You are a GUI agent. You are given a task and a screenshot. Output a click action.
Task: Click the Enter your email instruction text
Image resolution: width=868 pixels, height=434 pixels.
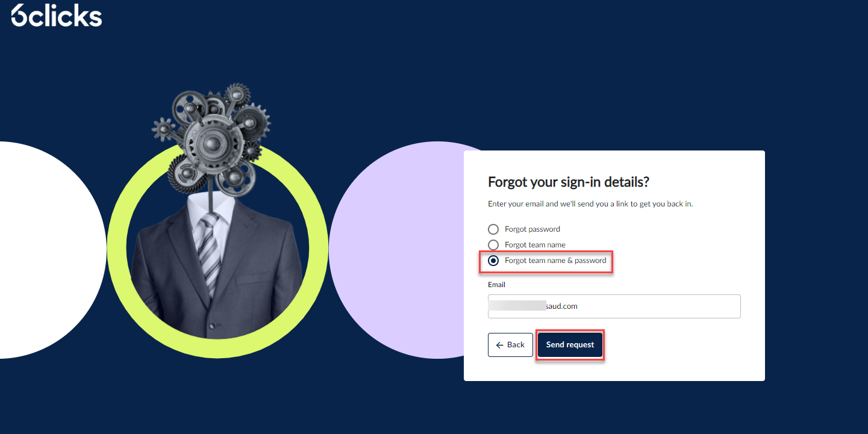[x=590, y=204]
